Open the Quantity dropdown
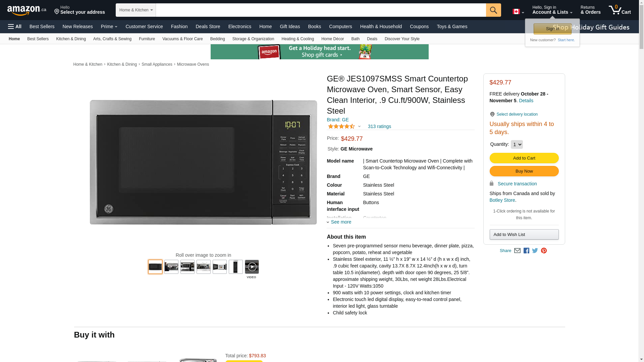 (x=517, y=144)
